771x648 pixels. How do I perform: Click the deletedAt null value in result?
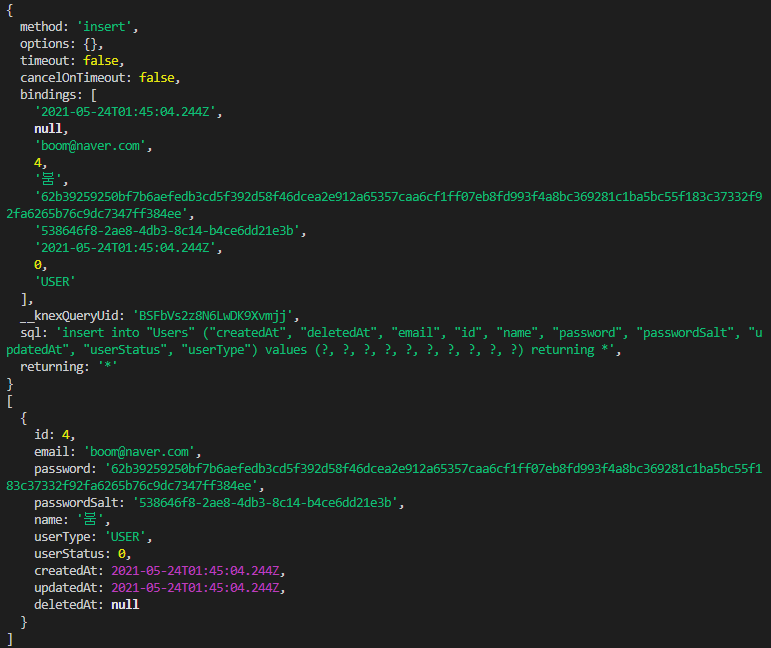[x=125, y=605]
